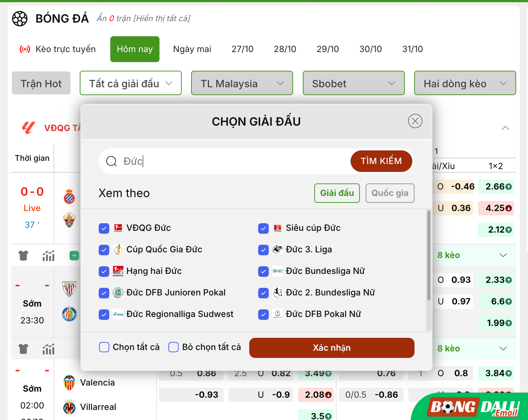The height and width of the screenshot is (420, 528).
Task: Open the statistics chart icon under live match
Action: coord(48,256)
